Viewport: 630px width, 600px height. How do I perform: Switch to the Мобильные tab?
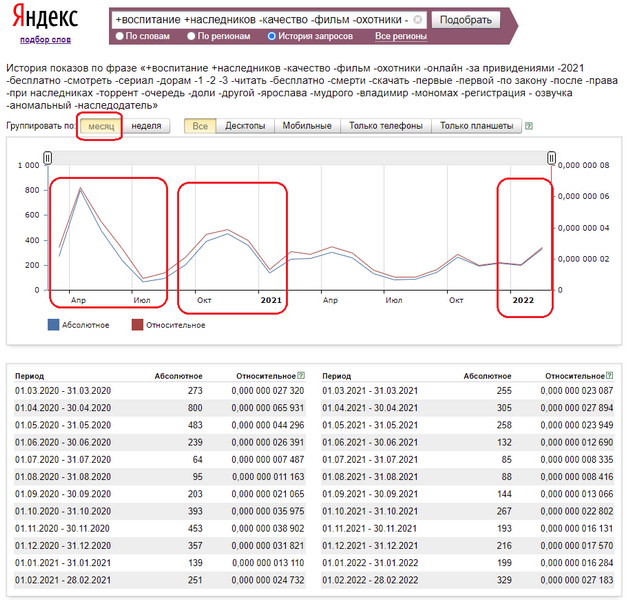(308, 127)
